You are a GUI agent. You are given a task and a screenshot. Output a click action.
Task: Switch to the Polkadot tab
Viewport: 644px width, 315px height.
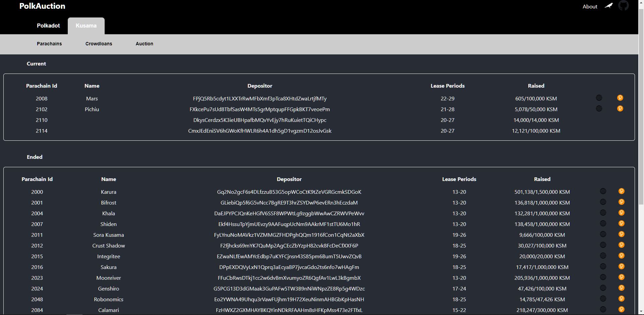point(48,26)
